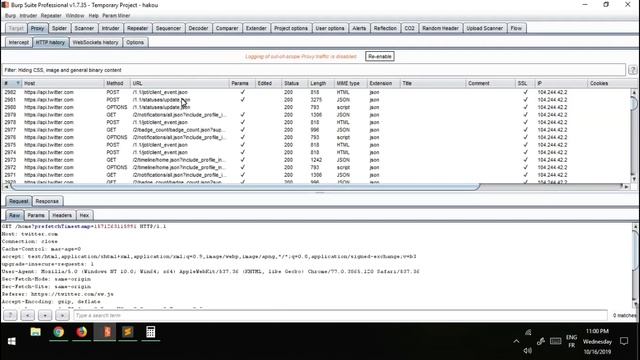Click the plus search options button

tap(45, 315)
